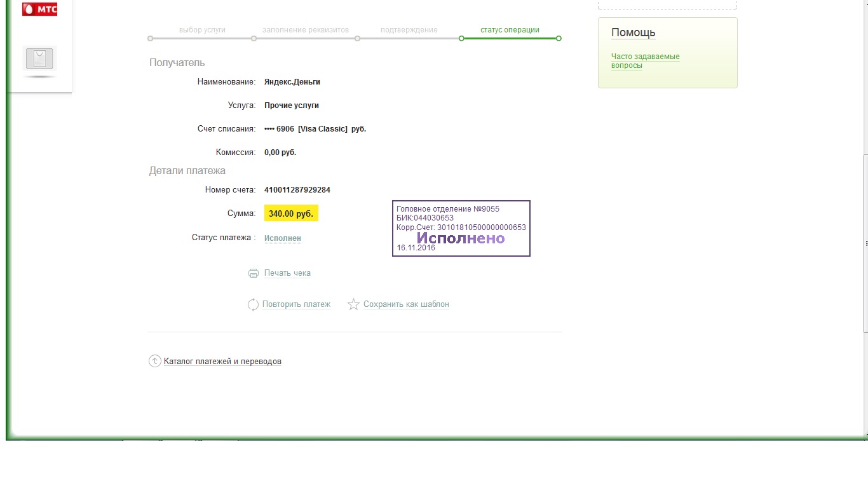The image size is (868, 488).
Task: Click Сохранить как шаблон link
Action: click(406, 304)
